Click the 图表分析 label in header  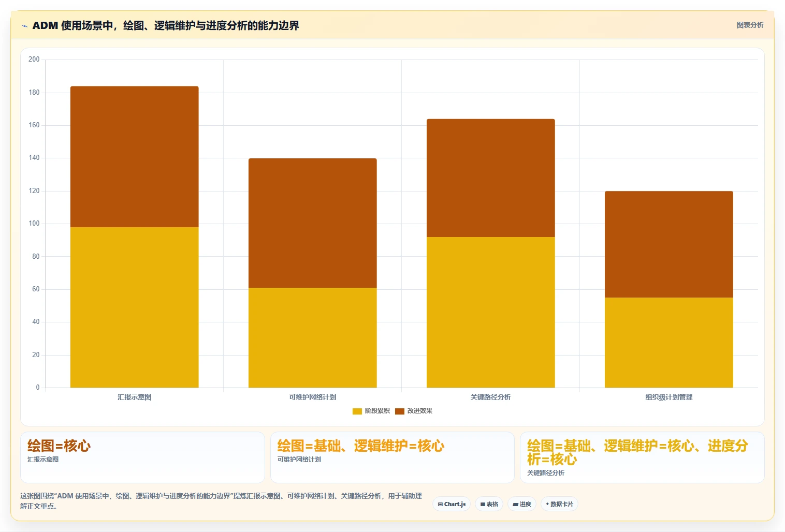click(x=750, y=25)
